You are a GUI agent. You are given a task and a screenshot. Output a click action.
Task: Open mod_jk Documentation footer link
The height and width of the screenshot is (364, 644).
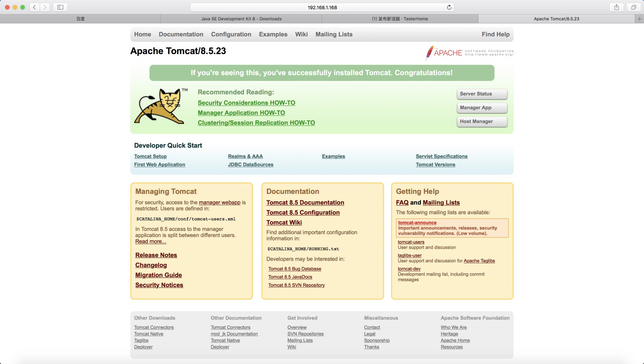[x=234, y=334]
